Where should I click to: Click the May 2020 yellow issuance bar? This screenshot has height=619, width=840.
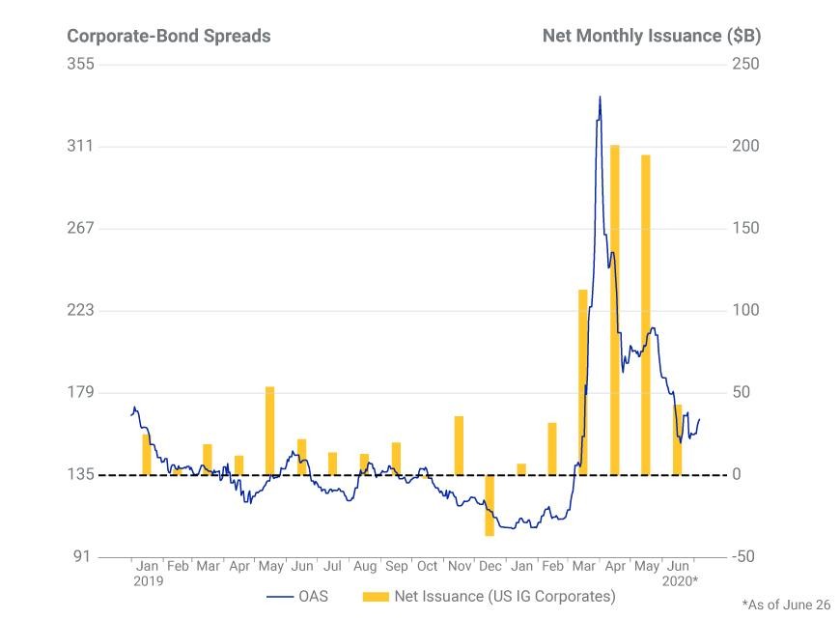click(x=646, y=315)
